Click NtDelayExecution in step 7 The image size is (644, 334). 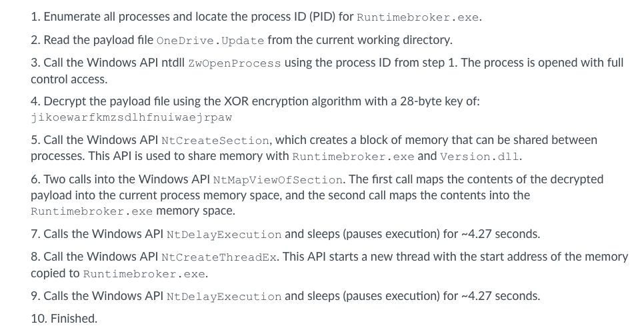pyautogui.click(x=224, y=235)
